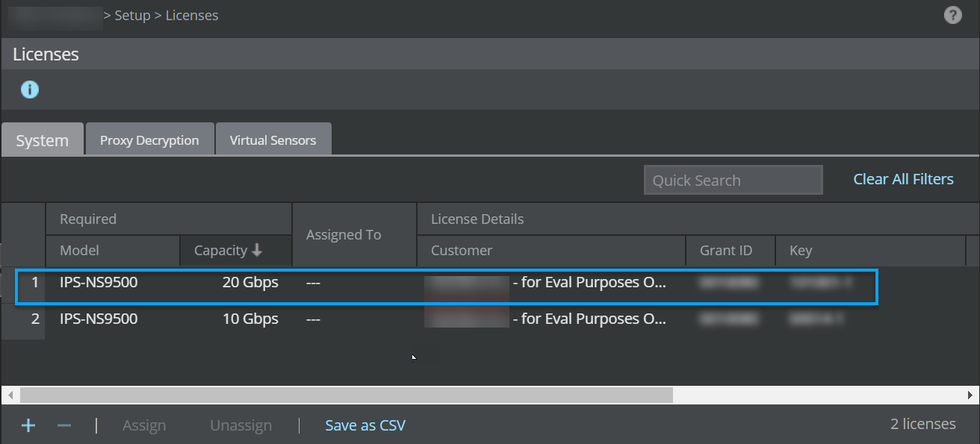Click the blue information icon under Licenses
The height and width of the screenshot is (444, 980).
coord(30,90)
